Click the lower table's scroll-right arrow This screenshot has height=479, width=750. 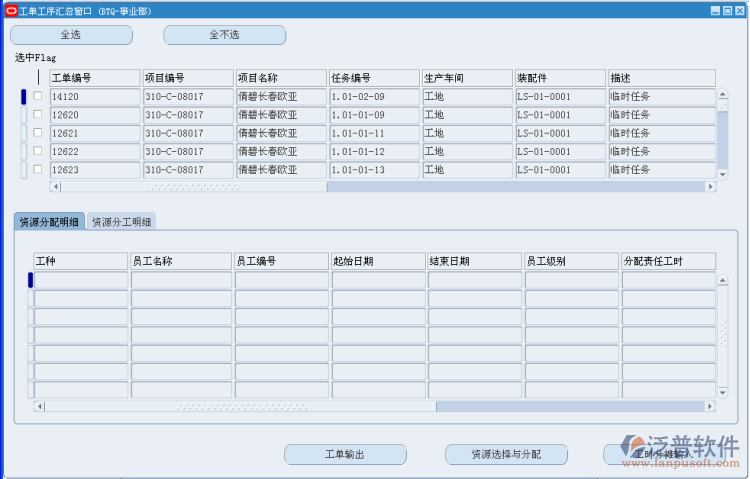tap(711, 406)
